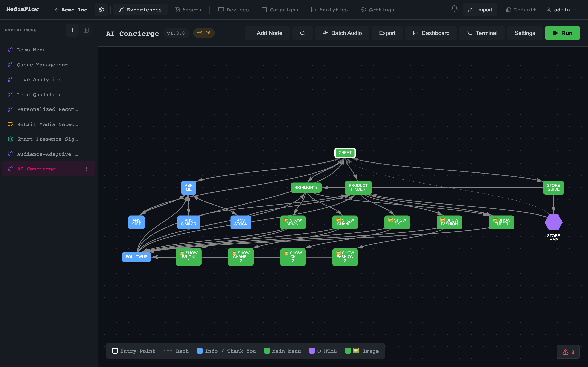588x367 pixels.
Task: Run the AI Concierge experience
Action: 562,33
